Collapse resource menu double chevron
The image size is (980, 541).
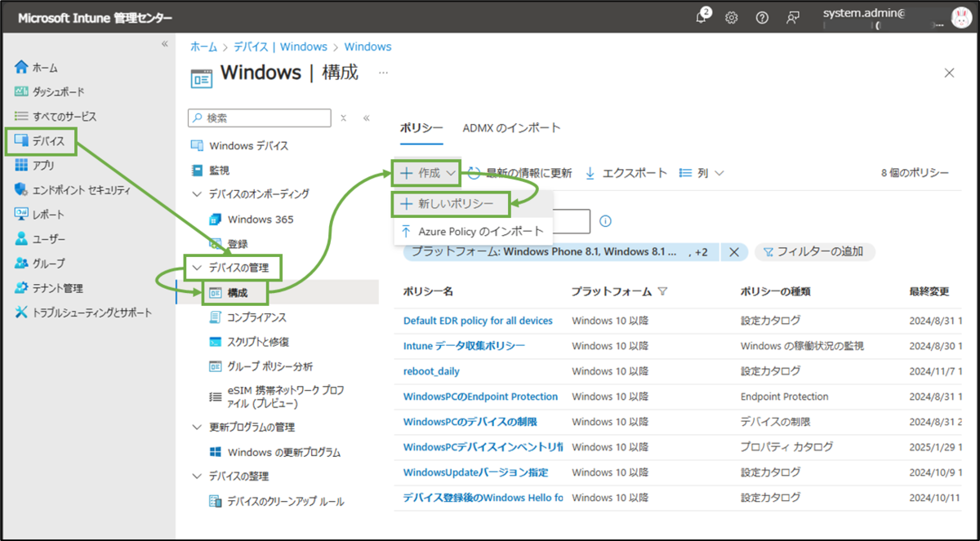click(x=366, y=118)
